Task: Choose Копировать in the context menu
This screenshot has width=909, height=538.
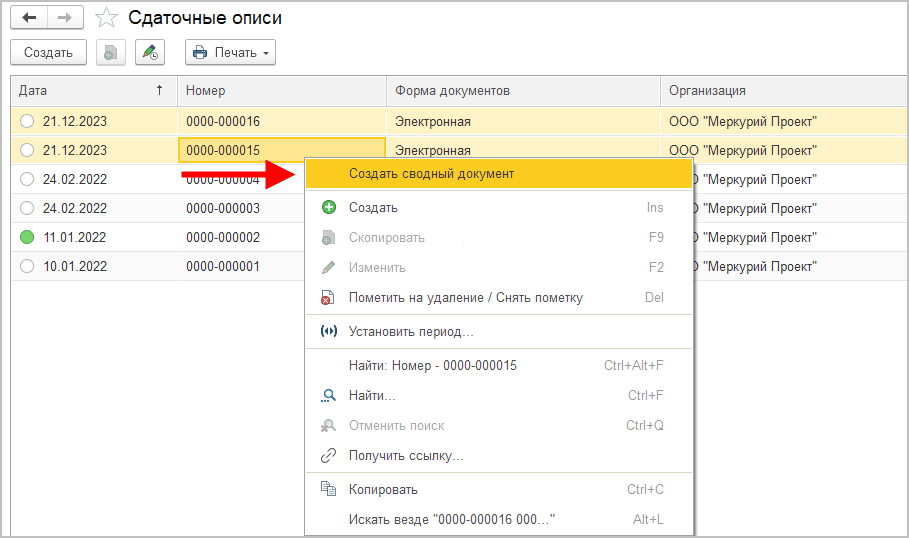Action: coord(383,490)
